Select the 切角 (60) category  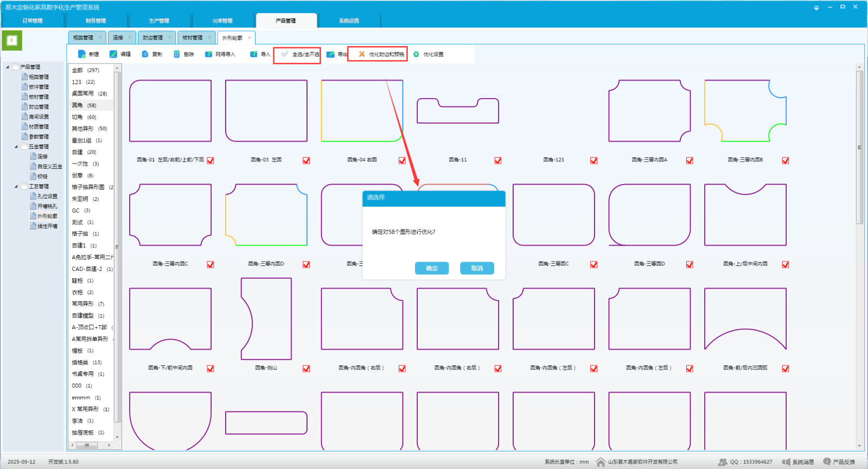click(x=84, y=117)
